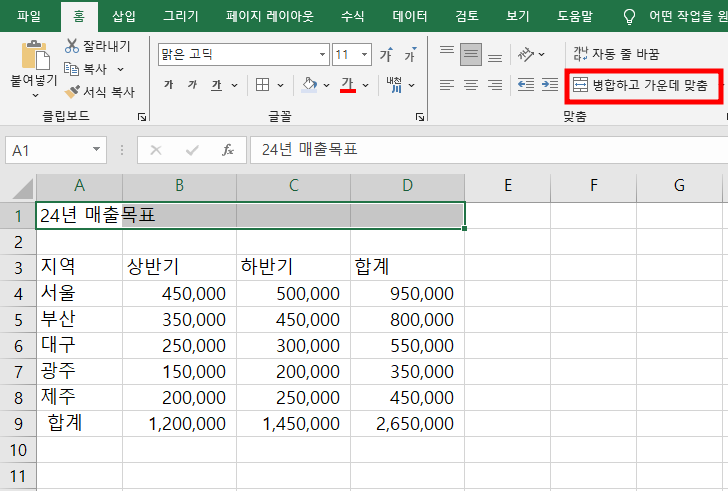
Task: Open phonetic guide dropdown arrow
Action: pyautogui.click(x=412, y=85)
